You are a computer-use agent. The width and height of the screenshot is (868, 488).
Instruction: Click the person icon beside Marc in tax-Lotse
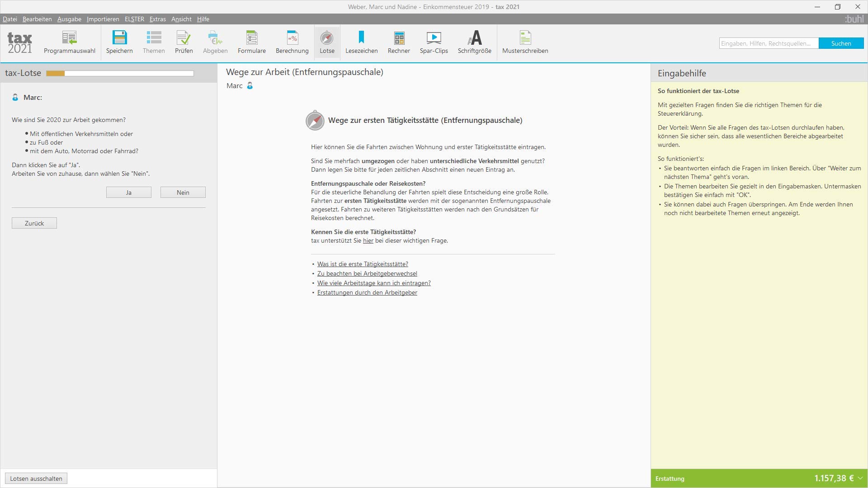[15, 98]
